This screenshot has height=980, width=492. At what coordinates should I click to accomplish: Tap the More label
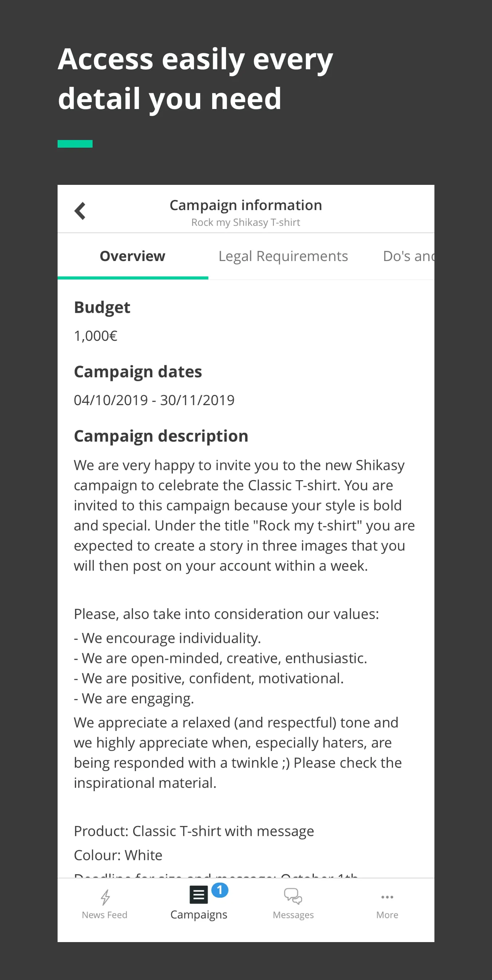(x=387, y=915)
